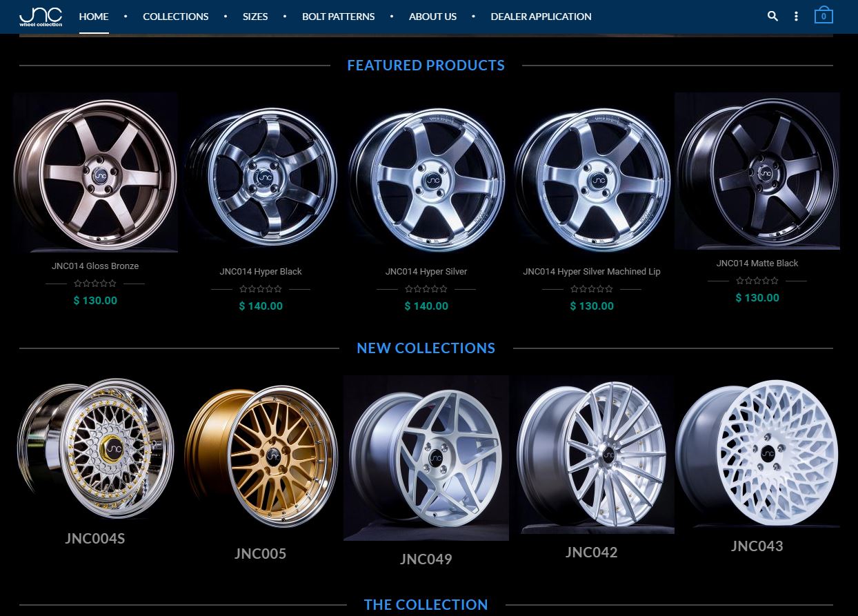Open the JNC043 collection title
Screen dimensions: 858x616
pos(757,546)
